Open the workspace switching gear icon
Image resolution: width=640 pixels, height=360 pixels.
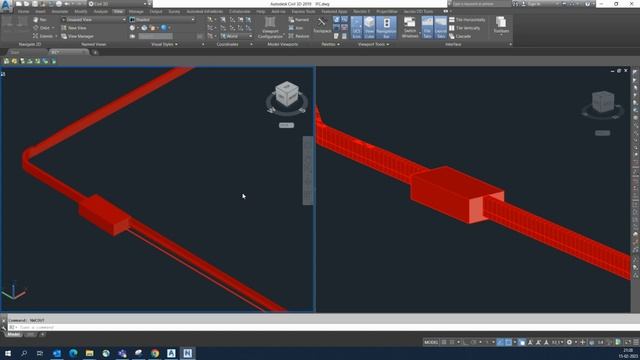(x=569, y=342)
